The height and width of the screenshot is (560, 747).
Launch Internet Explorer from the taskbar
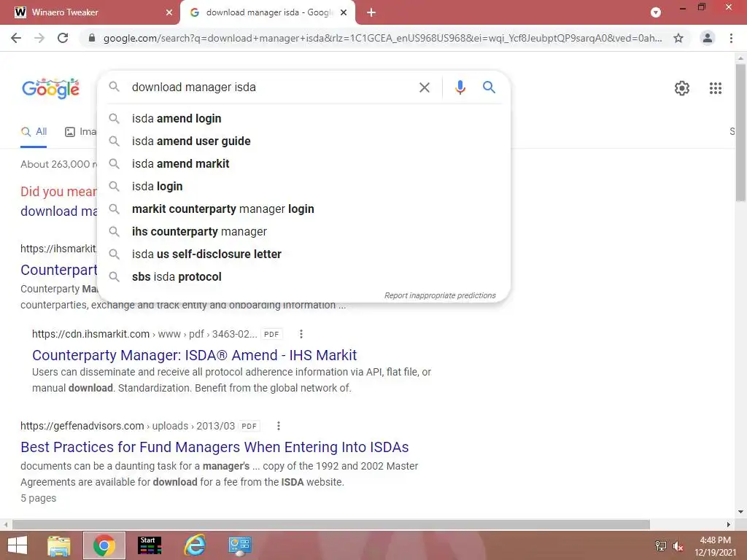[195, 545]
